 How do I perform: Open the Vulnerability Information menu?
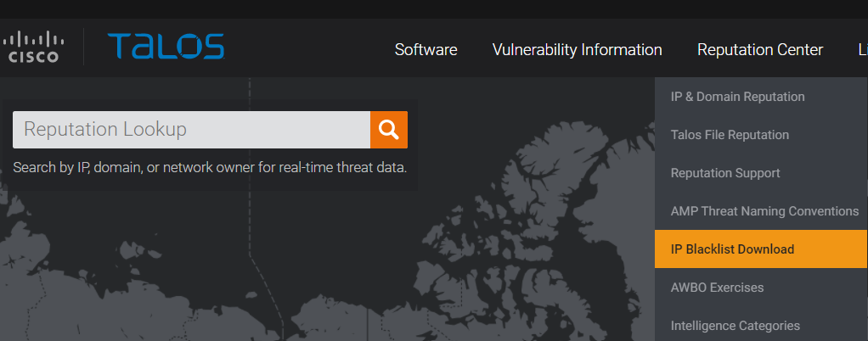coord(577,50)
